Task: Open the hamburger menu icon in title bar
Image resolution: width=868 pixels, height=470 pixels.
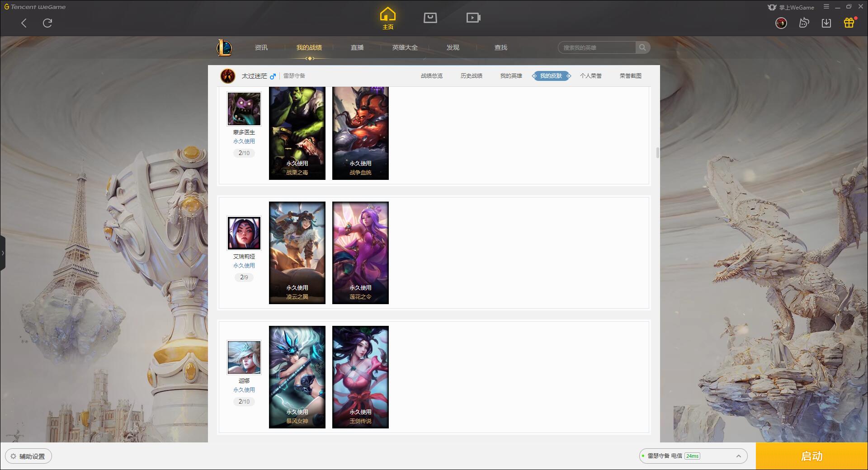Action: tap(826, 7)
